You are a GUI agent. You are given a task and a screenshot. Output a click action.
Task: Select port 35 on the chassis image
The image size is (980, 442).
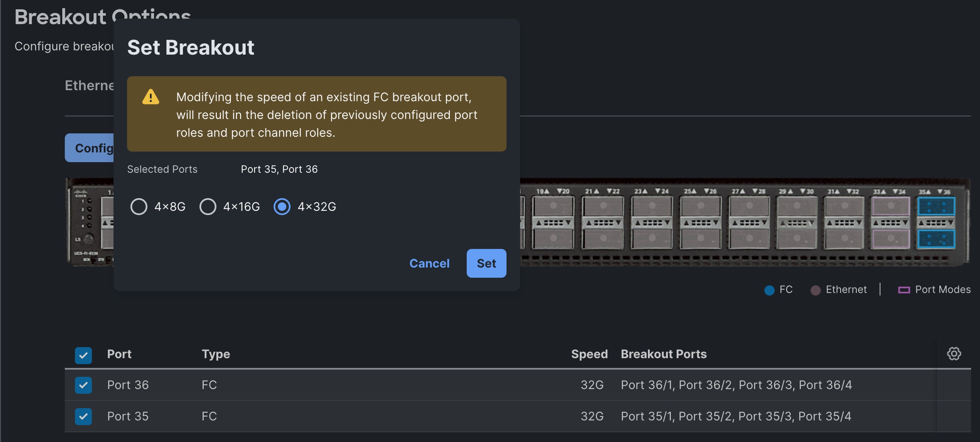coord(936,206)
